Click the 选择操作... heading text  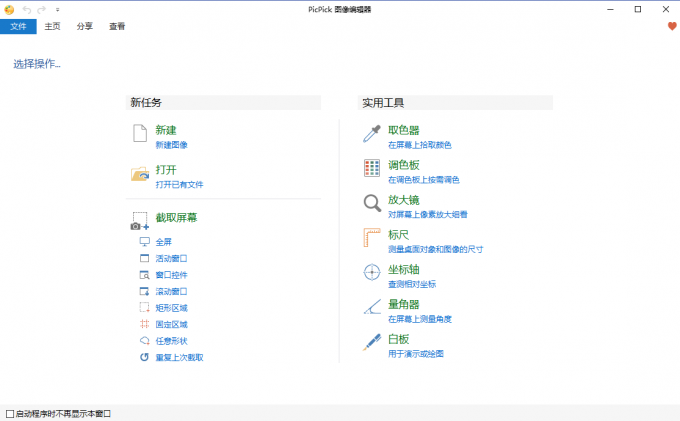37,64
